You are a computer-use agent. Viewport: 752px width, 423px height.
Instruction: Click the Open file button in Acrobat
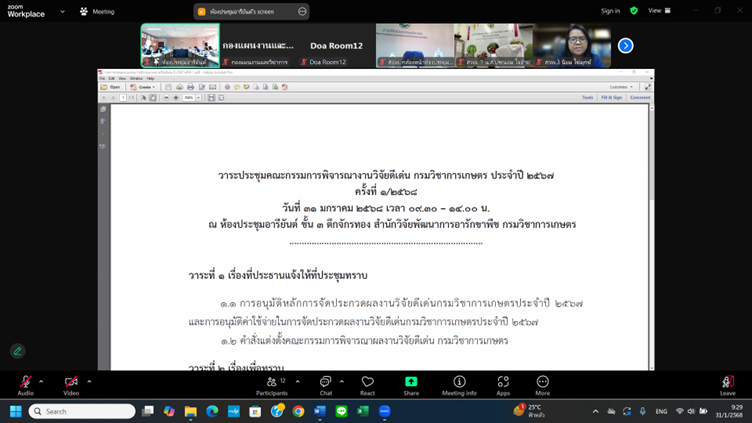110,87
